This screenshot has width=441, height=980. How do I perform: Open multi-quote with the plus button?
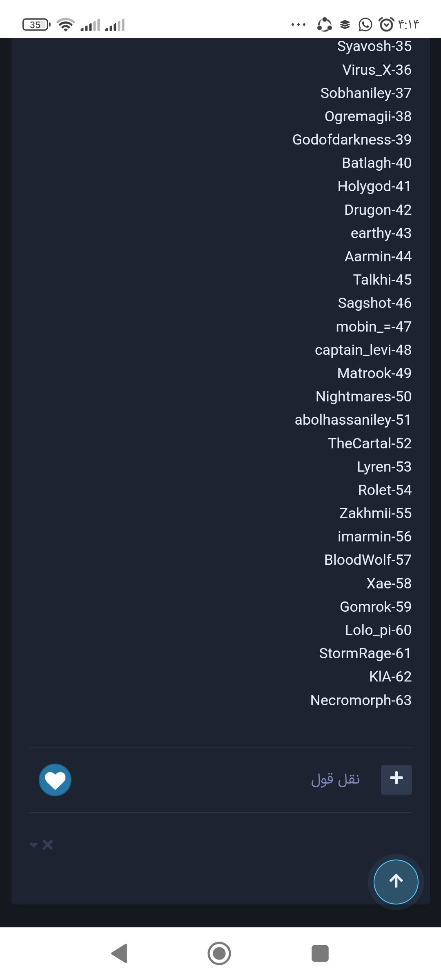point(396,780)
